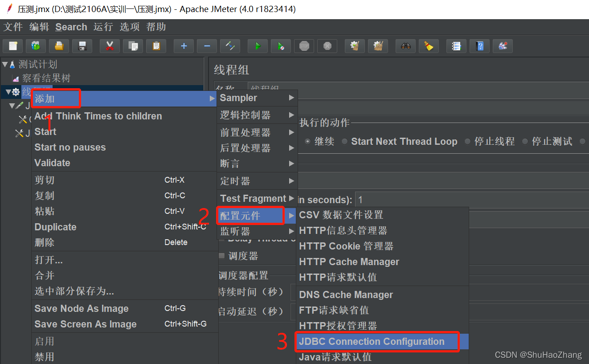The width and height of the screenshot is (589, 364).
Task: Click the Clear results toolbar icon
Action: coord(355,46)
